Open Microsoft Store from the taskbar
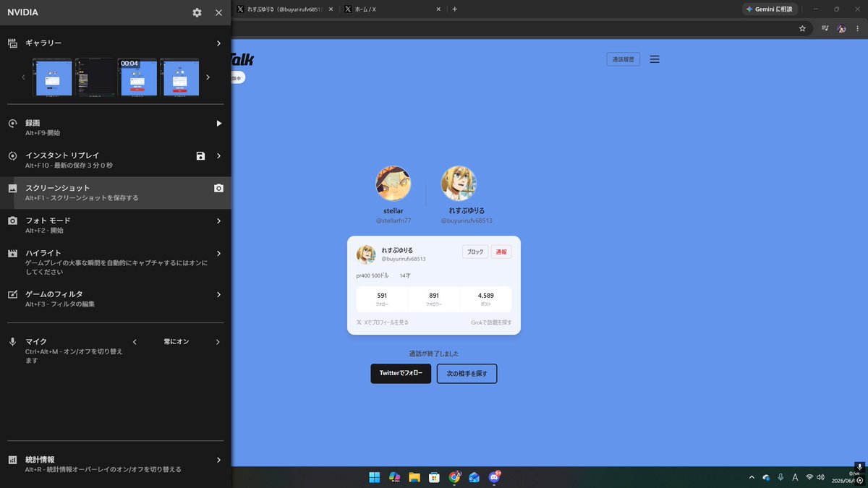The width and height of the screenshot is (868, 488). point(434,477)
